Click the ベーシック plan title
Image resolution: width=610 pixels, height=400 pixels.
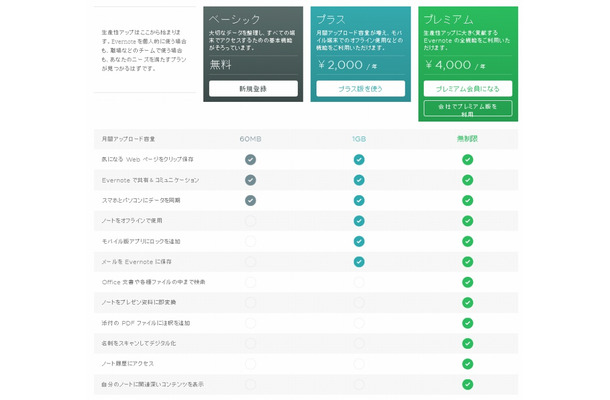pyautogui.click(x=234, y=19)
